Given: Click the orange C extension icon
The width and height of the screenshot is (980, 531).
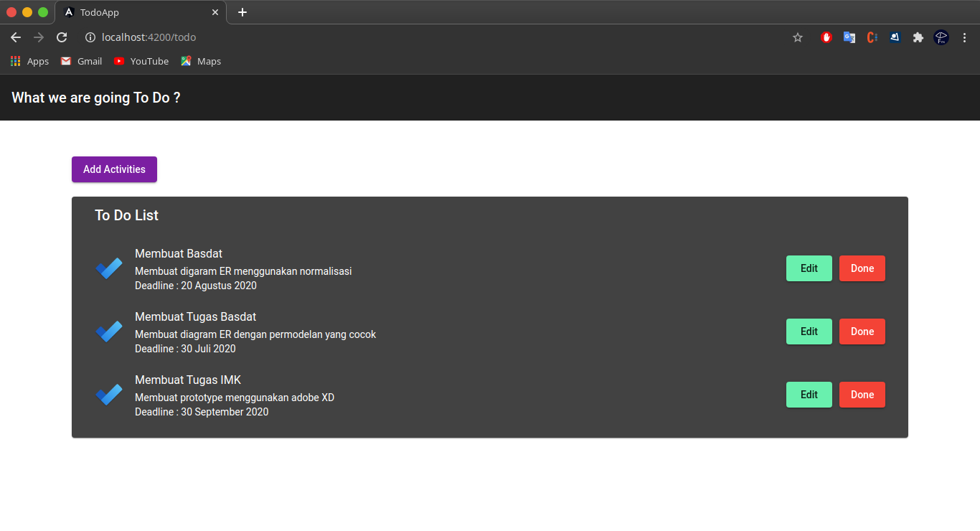Looking at the screenshot, I should tap(872, 37).
